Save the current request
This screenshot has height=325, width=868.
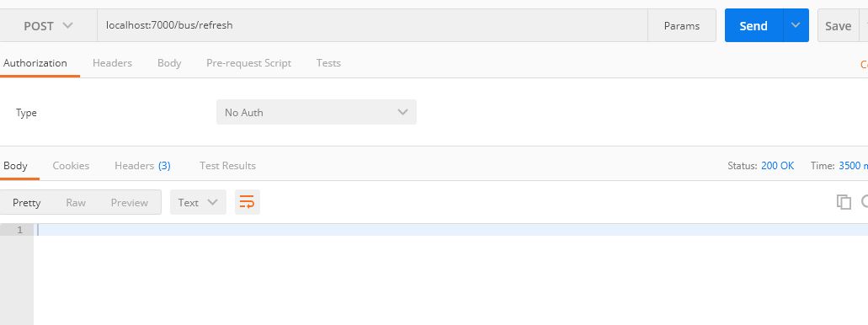(838, 25)
